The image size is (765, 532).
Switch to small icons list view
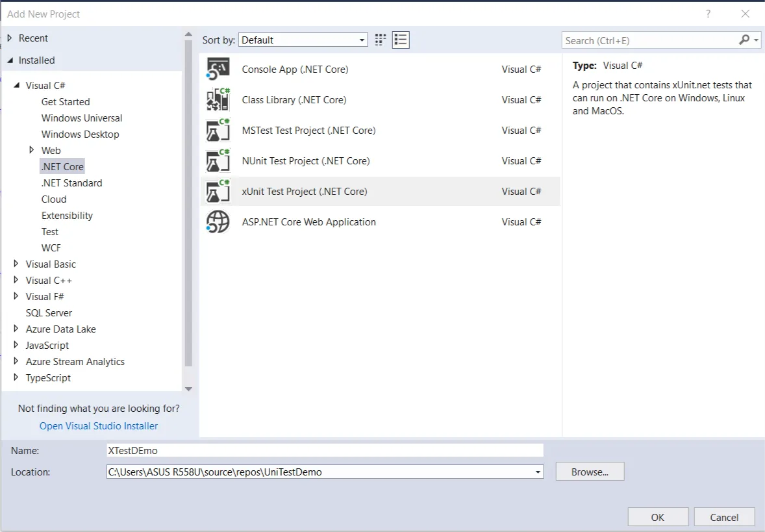coord(401,40)
